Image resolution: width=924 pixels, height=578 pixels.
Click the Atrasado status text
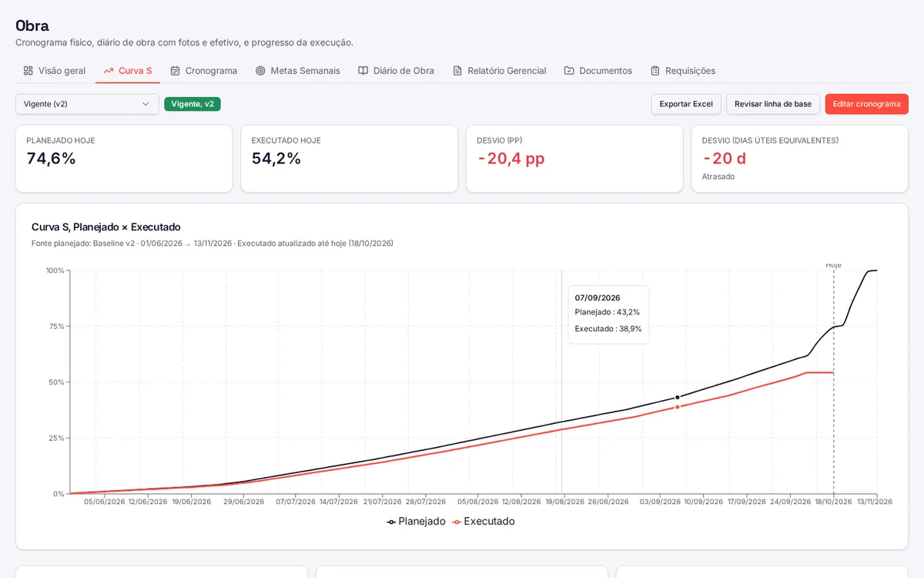[x=718, y=176]
